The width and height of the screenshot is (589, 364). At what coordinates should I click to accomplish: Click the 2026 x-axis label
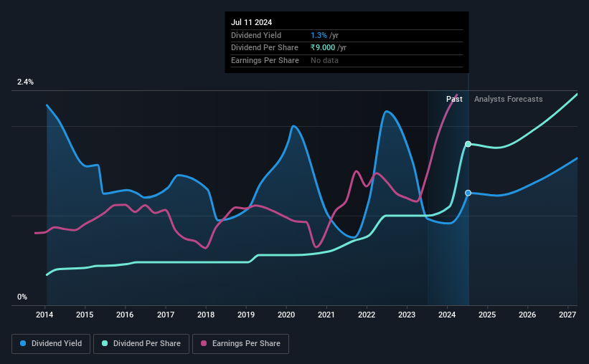(527, 315)
